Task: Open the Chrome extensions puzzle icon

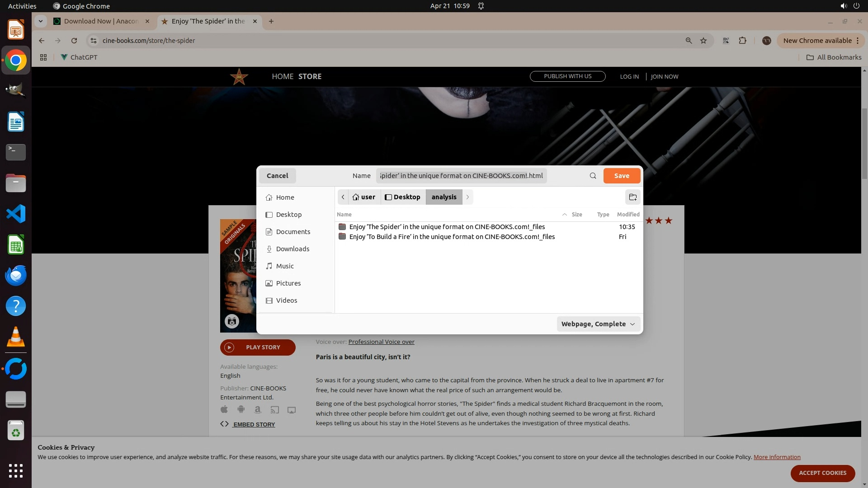Action: point(742,41)
